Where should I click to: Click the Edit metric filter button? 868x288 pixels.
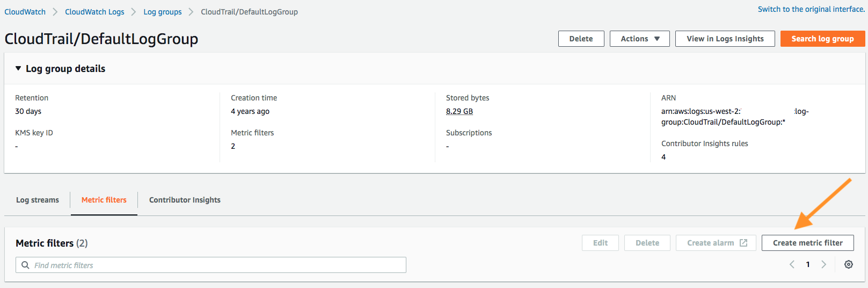point(600,243)
